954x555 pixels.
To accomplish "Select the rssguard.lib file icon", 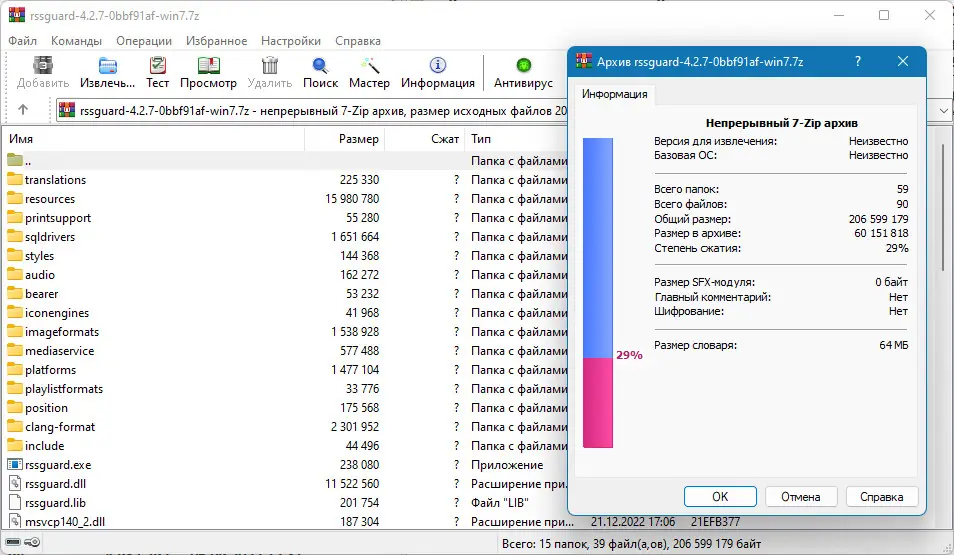I will click(15, 503).
